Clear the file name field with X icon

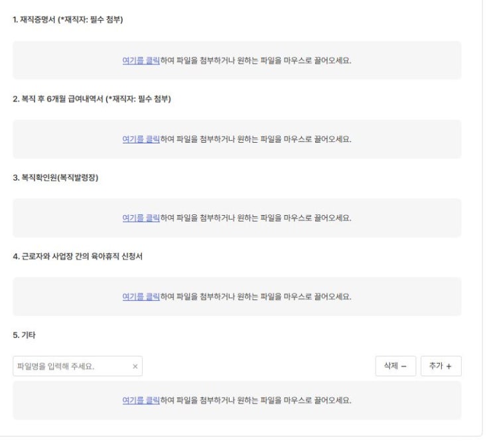[x=135, y=366]
